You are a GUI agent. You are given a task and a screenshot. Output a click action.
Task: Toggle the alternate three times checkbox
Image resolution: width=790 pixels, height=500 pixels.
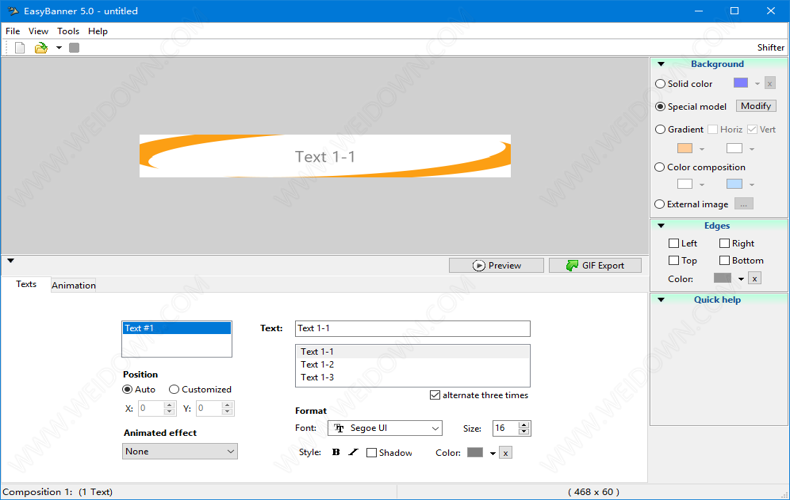coord(435,395)
